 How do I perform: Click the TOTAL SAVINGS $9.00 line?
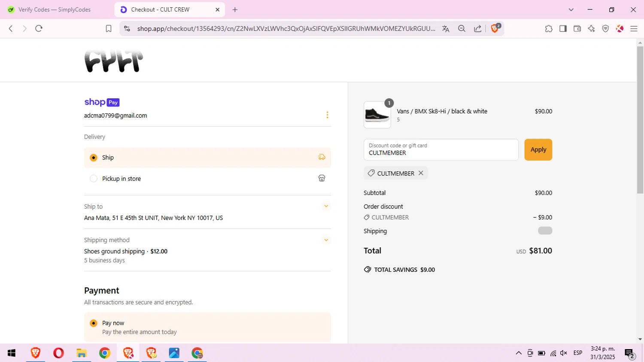click(x=399, y=270)
